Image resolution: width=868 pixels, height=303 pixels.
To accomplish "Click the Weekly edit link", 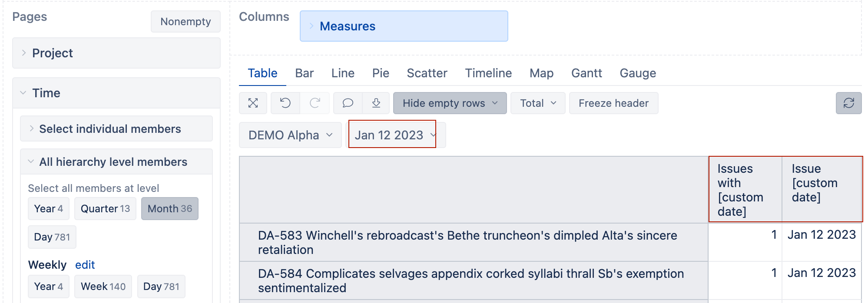I will [85, 265].
